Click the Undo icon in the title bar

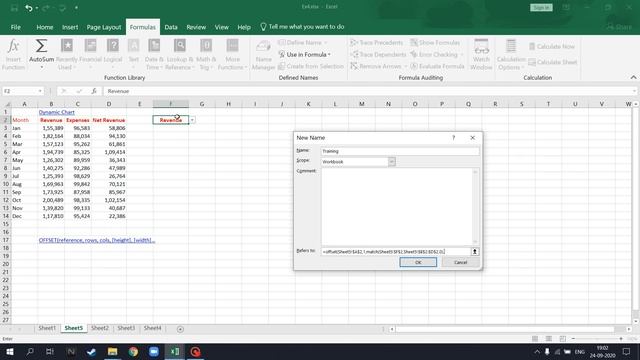[29, 8]
